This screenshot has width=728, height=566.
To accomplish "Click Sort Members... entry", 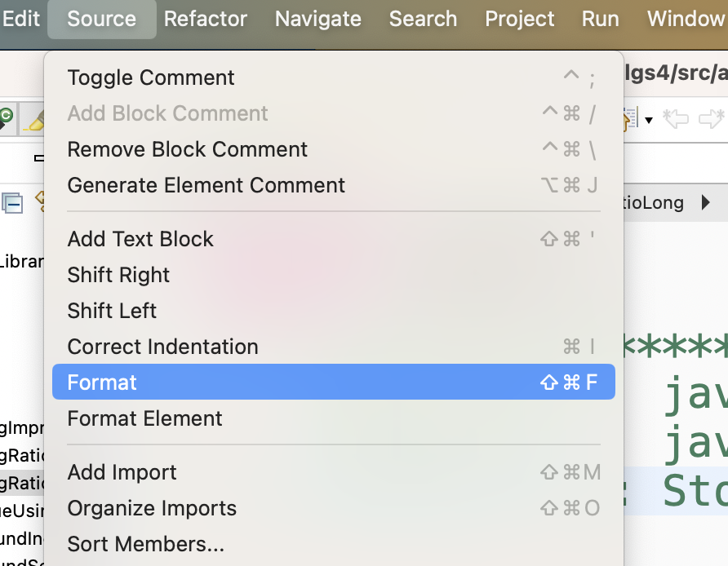I will coord(145,544).
